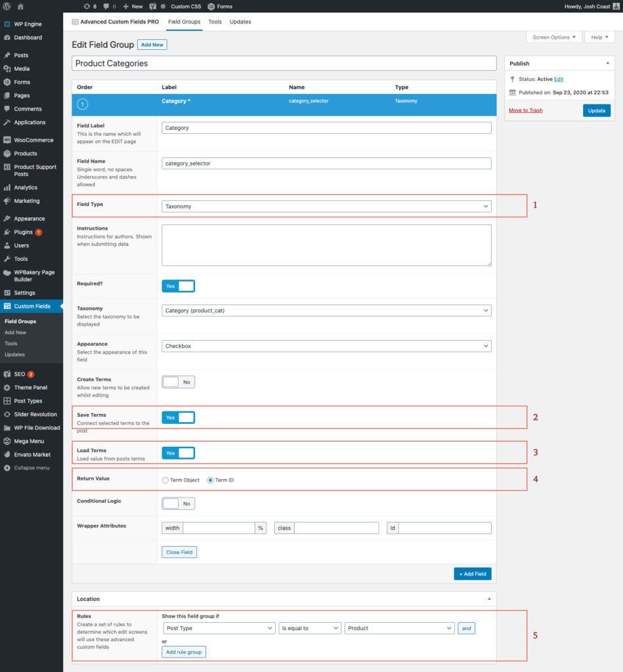The height and width of the screenshot is (672, 623).
Task: Open the Product value dropdown
Action: (400, 628)
